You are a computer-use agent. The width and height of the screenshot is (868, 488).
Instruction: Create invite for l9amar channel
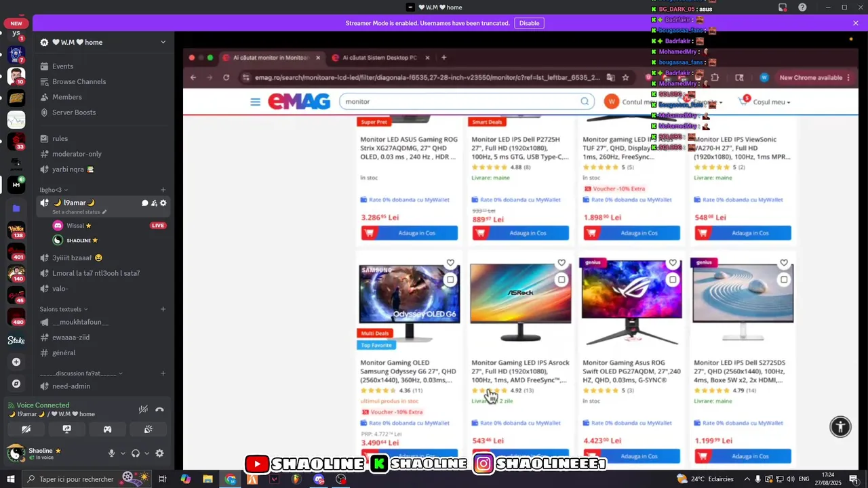[154, 203]
